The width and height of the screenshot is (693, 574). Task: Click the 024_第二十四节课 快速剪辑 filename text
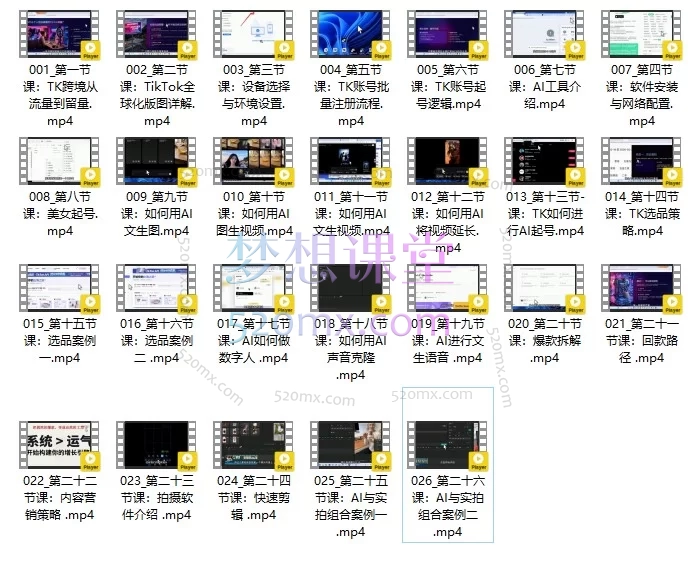[254, 498]
